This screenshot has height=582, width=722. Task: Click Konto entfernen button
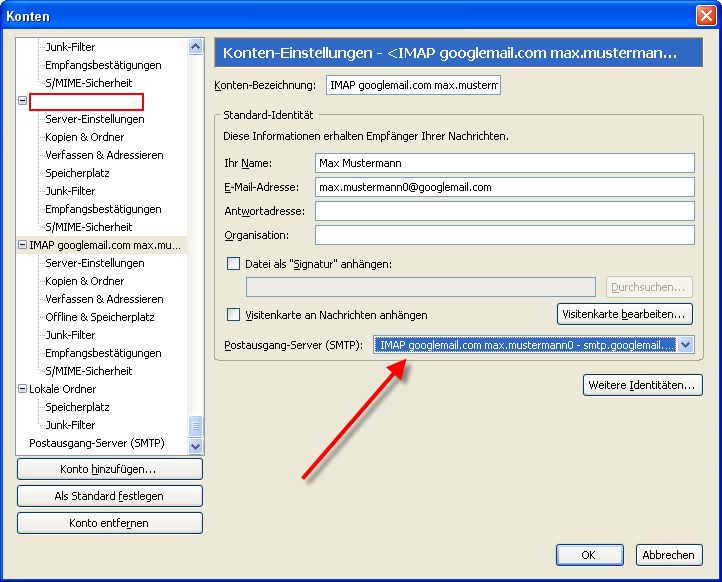tap(110, 523)
